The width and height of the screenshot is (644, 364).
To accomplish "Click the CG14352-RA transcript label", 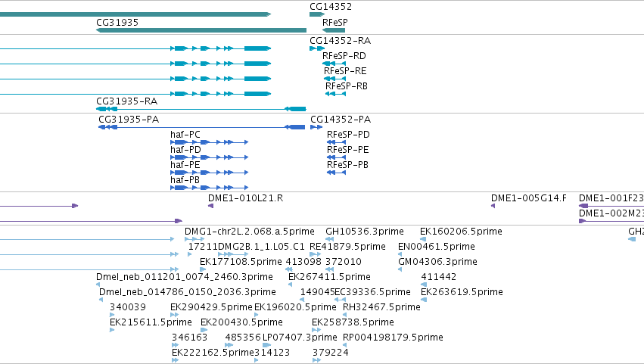I will tap(340, 41).
